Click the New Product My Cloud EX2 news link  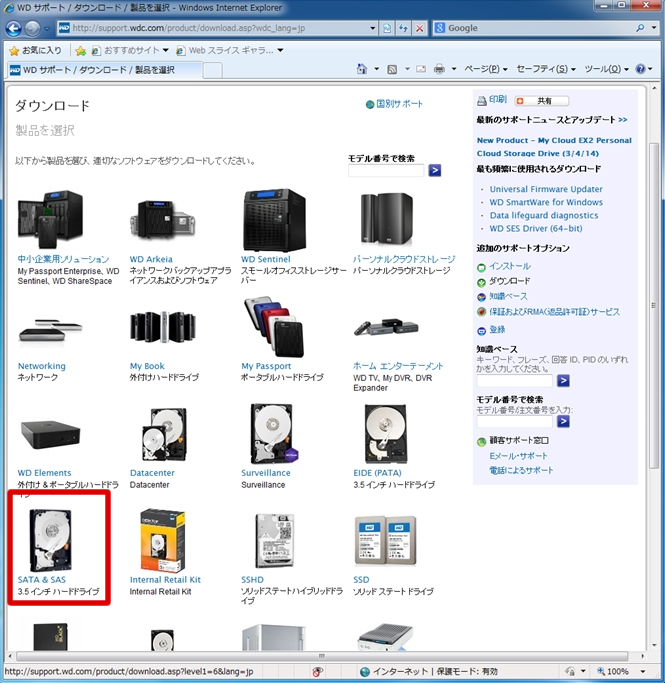pos(554,147)
